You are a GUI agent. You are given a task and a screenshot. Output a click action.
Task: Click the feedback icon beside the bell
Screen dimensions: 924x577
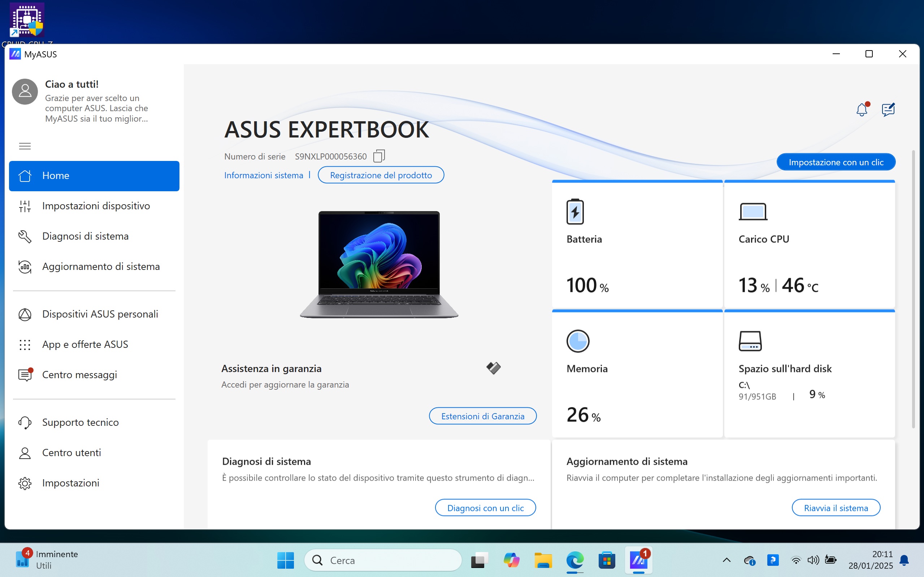(888, 110)
